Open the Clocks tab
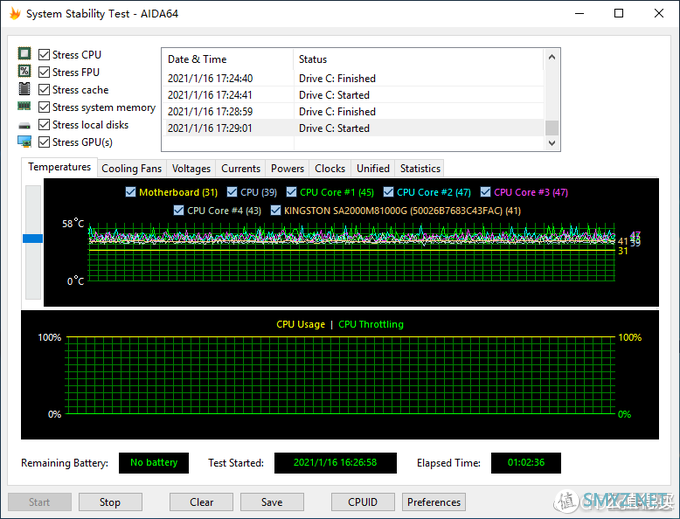The width and height of the screenshot is (680, 519). coord(330,168)
